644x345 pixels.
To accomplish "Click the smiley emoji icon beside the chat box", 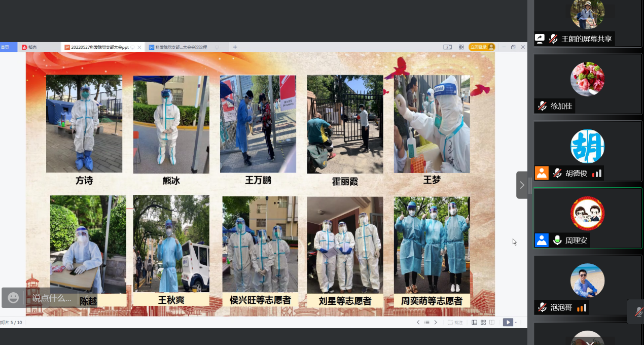I will coord(14,299).
